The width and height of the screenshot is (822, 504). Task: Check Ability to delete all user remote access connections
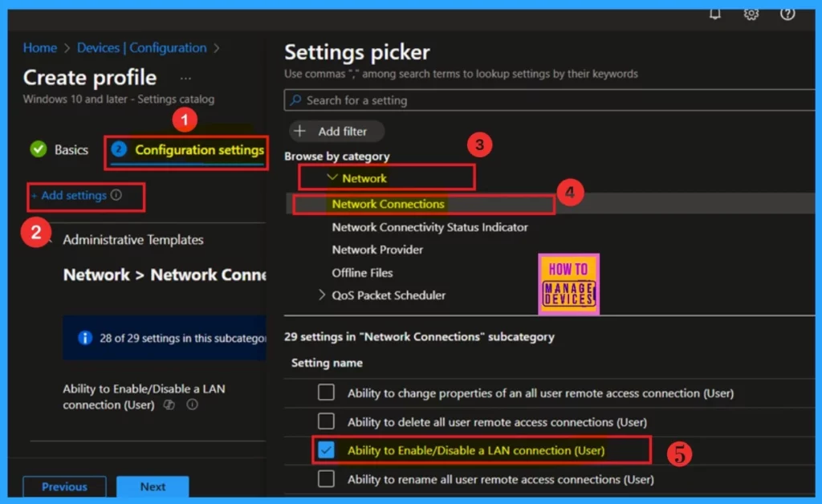tap(326, 421)
